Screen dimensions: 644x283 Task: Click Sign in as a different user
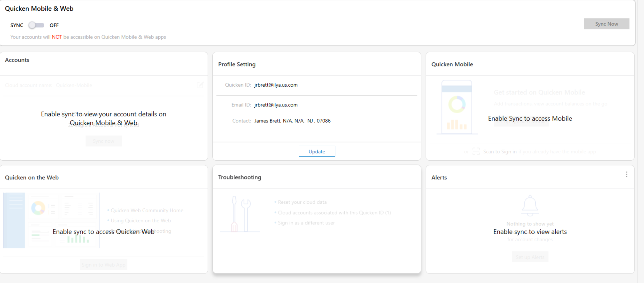coord(306,223)
